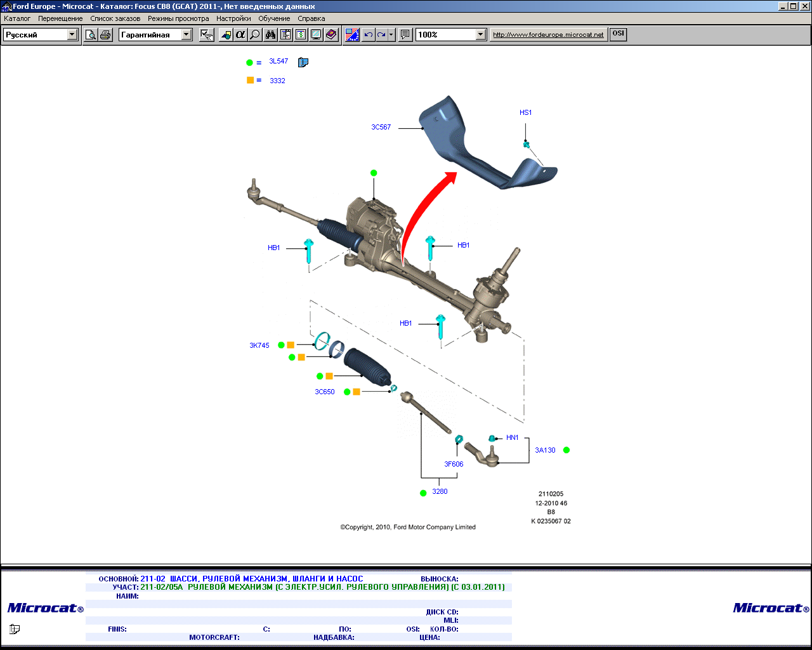Select part callout HS1
812x650 pixels.
coord(526,113)
